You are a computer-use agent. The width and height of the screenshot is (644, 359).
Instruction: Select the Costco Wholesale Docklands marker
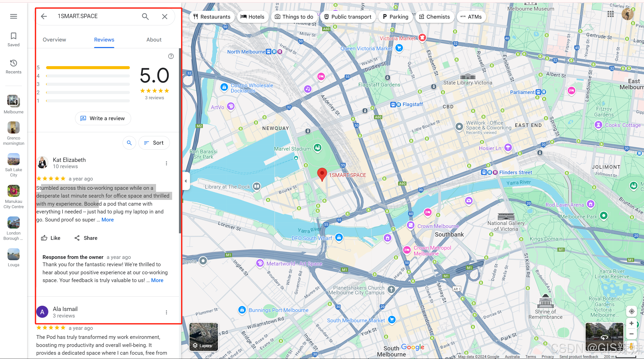pos(224,87)
